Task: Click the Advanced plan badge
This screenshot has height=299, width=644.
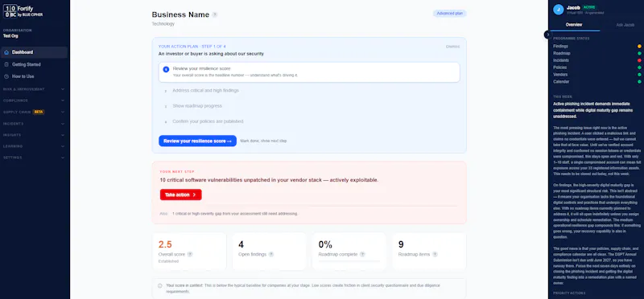Action: coord(450,14)
